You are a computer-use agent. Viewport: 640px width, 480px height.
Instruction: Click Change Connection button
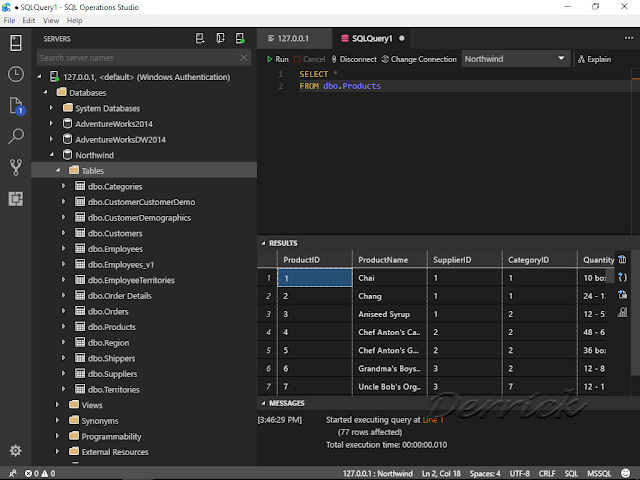click(419, 59)
